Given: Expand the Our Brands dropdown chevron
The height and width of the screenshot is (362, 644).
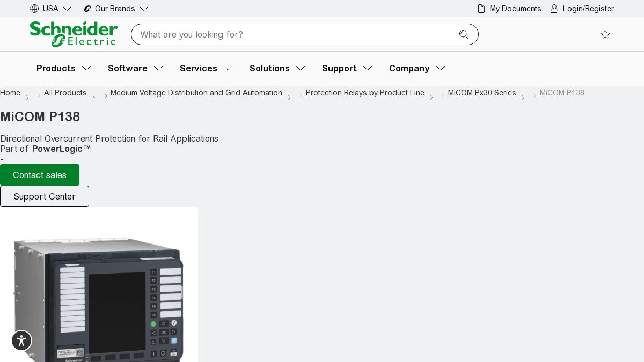Looking at the screenshot, I should point(143,9).
